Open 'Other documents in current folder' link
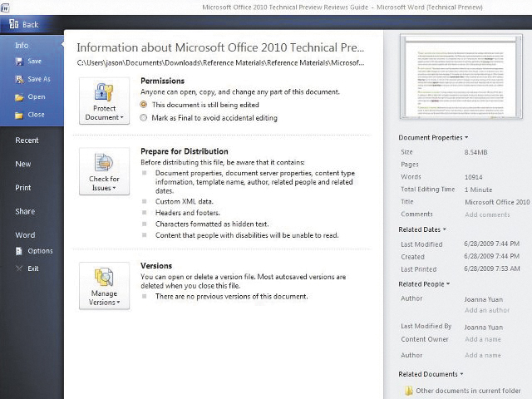This screenshot has width=532, height=399. [x=468, y=391]
